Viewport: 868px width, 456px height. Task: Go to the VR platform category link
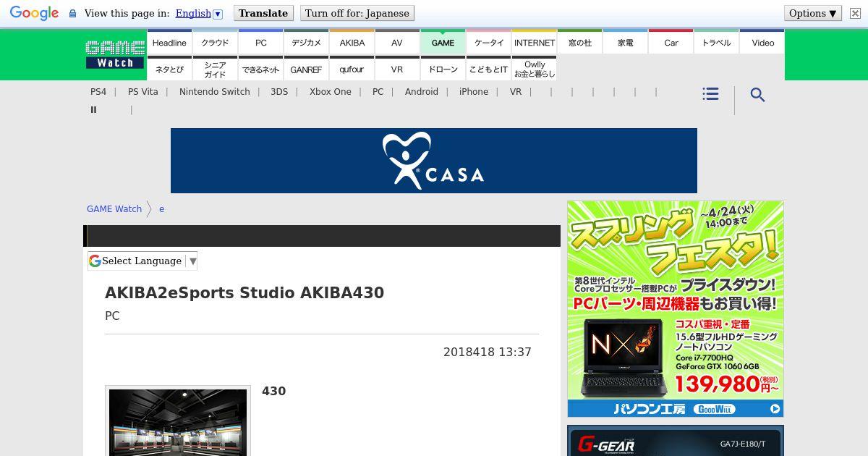(516, 92)
